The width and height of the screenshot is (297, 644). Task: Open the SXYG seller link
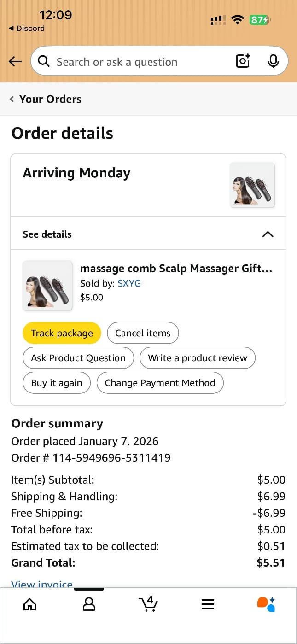(129, 283)
